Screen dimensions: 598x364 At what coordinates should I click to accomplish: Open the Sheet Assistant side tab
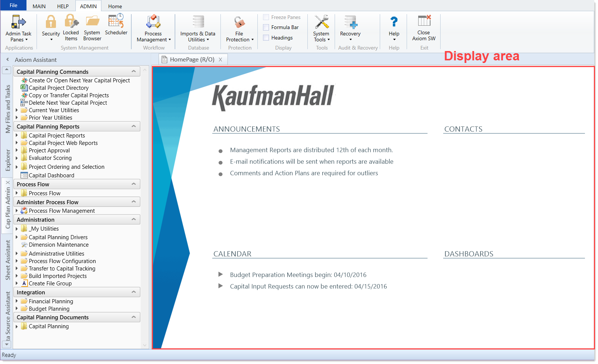(8, 260)
